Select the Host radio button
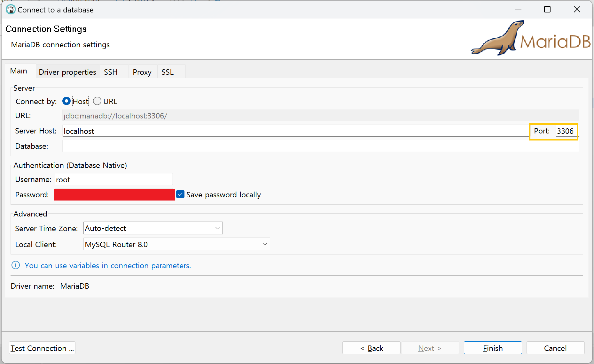This screenshot has width=594, height=364. [x=66, y=101]
